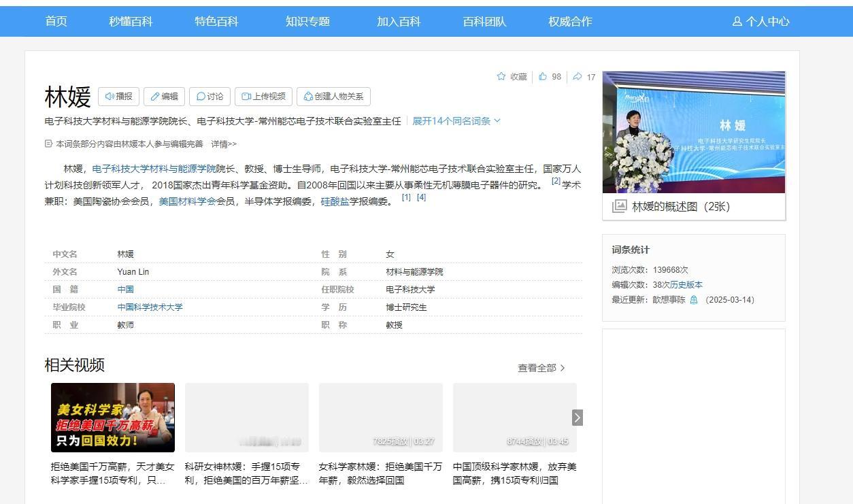Click the 林媛 entry title
853x504 pixels.
pos(67,97)
